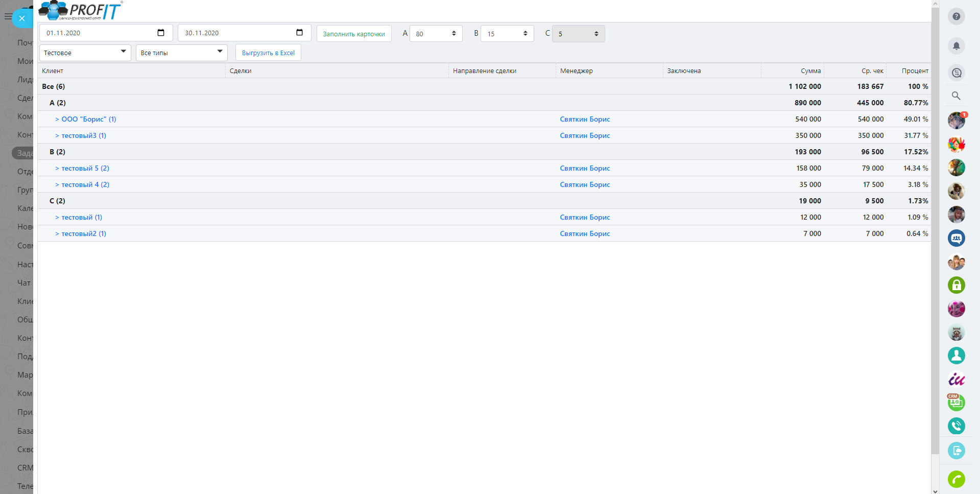Viewport: 980px width, 494px height.
Task: Open the Тестовое dropdown
Action: click(85, 53)
